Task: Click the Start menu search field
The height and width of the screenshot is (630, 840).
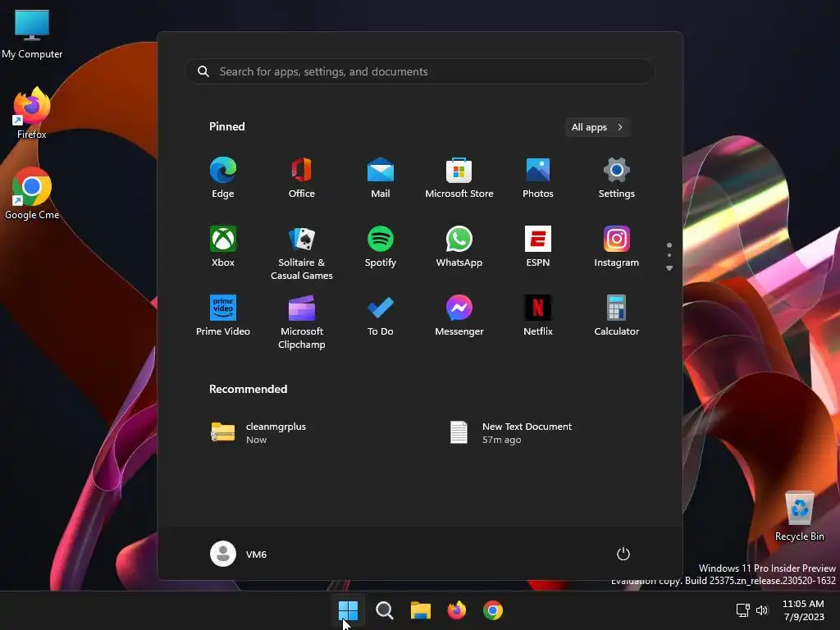Action: pos(419,71)
